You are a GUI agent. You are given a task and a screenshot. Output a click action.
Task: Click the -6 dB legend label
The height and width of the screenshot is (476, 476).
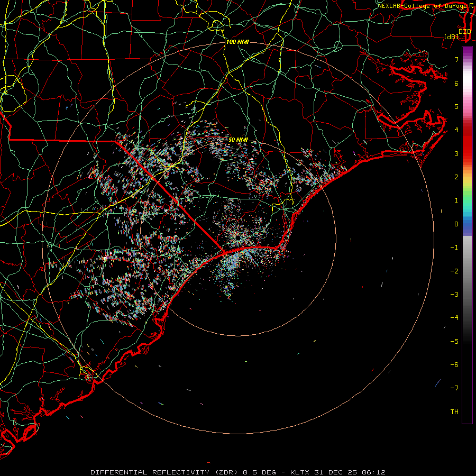(454, 365)
